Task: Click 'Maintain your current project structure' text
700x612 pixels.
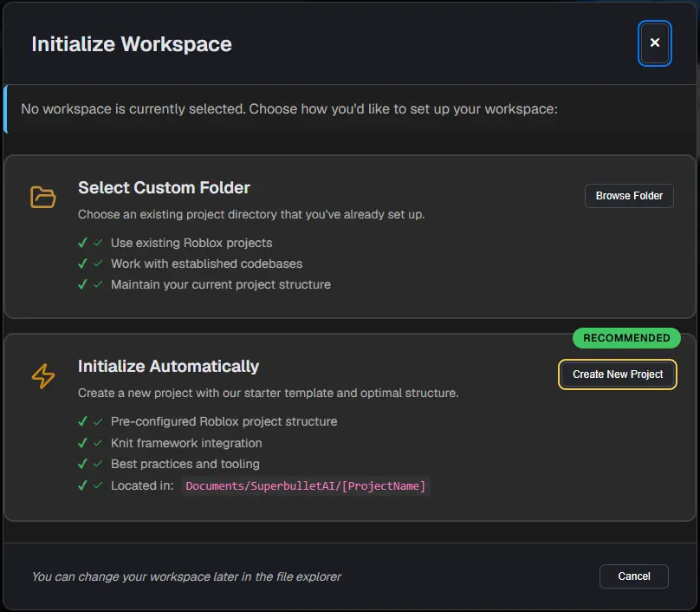Action: [x=221, y=284]
